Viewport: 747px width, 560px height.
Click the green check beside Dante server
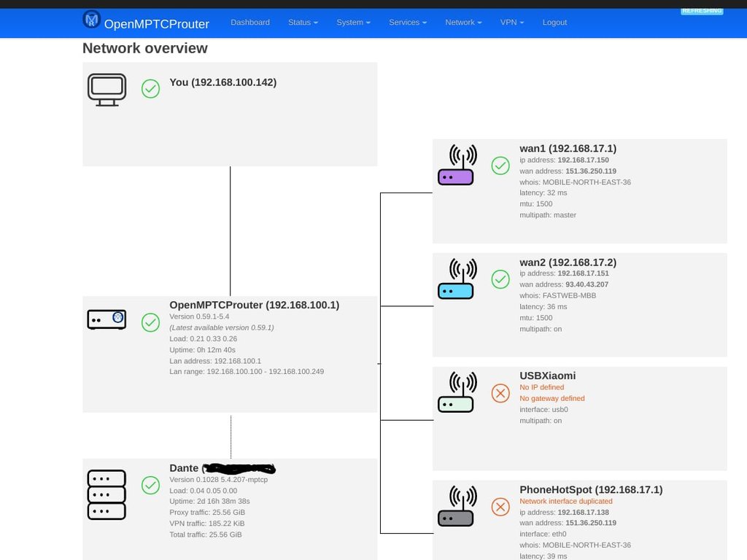point(150,485)
